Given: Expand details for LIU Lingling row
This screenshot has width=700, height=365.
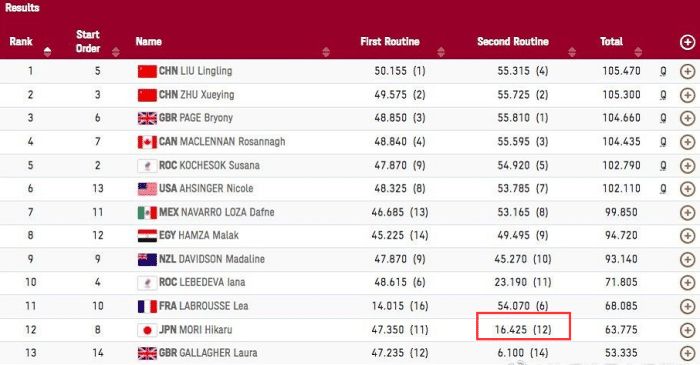Looking at the screenshot, I should click(688, 71).
